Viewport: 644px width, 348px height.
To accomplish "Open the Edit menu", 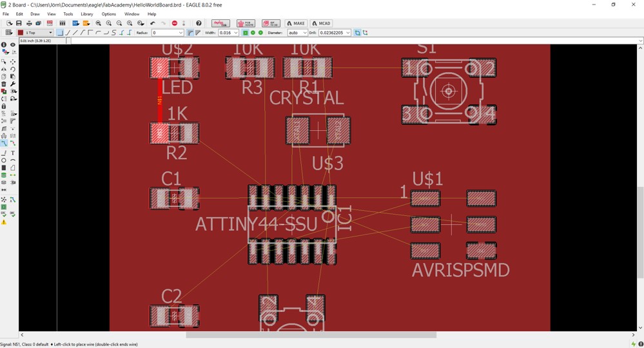I will click(19, 14).
